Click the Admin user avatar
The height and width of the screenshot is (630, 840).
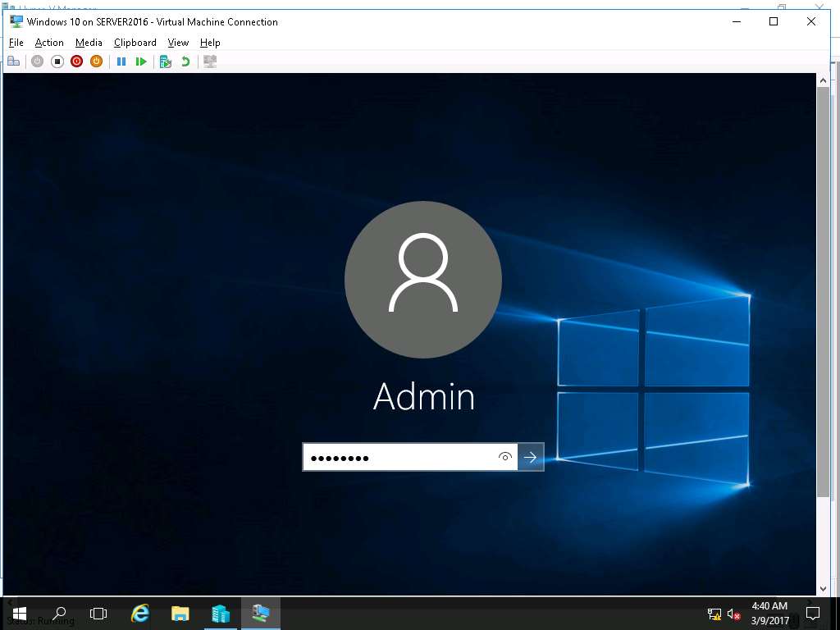pyautogui.click(x=423, y=279)
